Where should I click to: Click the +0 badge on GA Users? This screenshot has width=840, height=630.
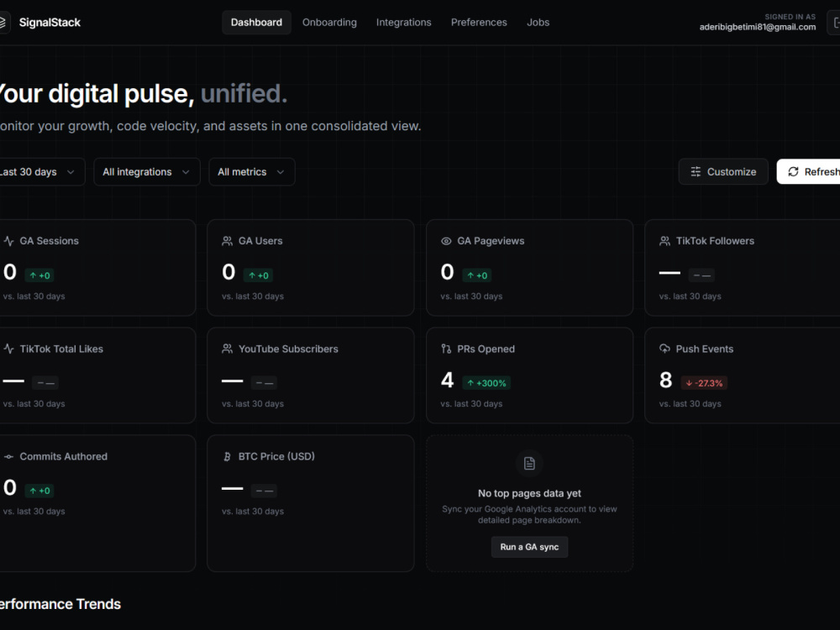(258, 276)
